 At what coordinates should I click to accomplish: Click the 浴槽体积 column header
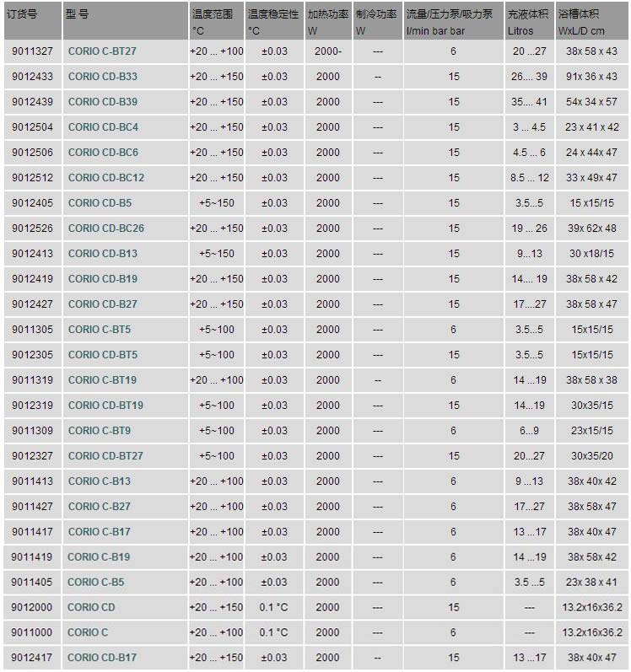[x=579, y=14]
